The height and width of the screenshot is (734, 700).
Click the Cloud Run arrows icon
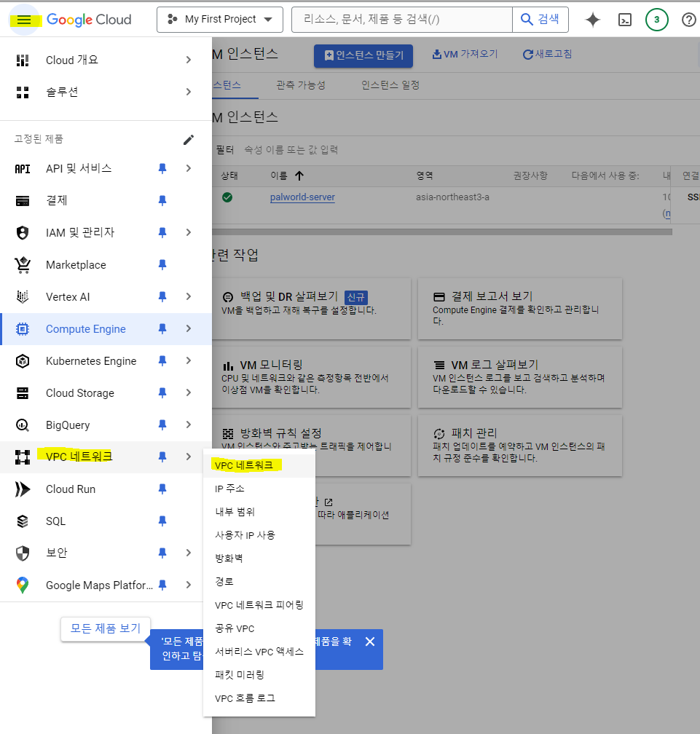(23, 489)
